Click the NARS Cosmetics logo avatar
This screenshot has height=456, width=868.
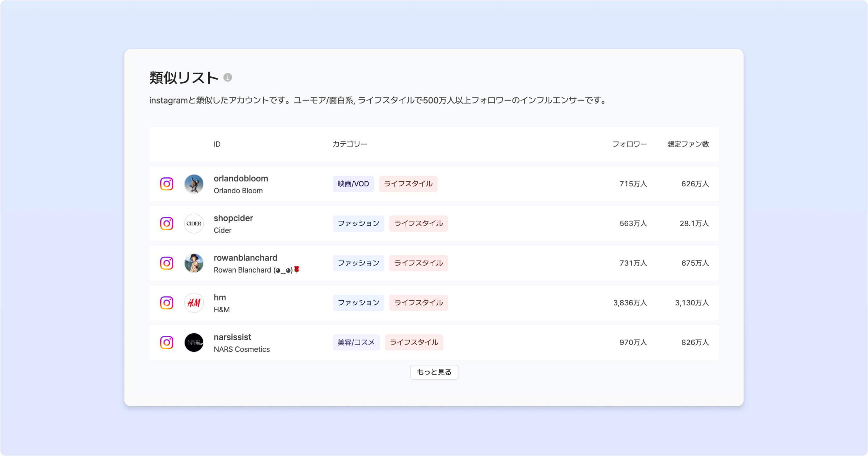(194, 342)
